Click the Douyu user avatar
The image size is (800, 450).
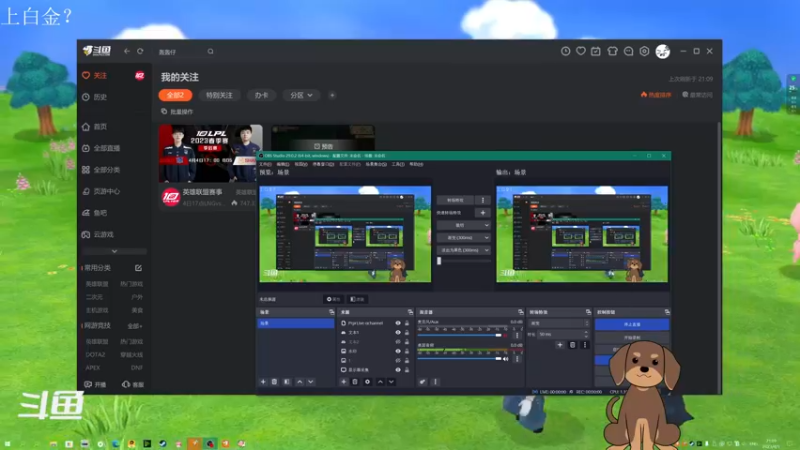click(663, 51)
